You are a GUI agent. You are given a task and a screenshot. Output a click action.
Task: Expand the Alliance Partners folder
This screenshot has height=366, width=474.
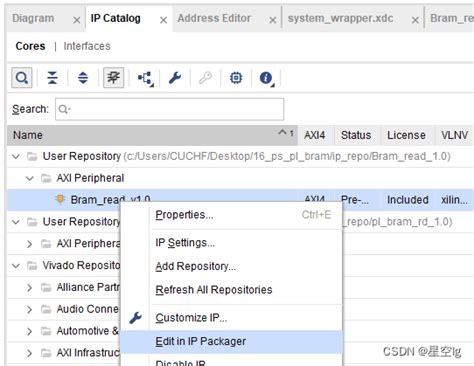tap(29, 288)
